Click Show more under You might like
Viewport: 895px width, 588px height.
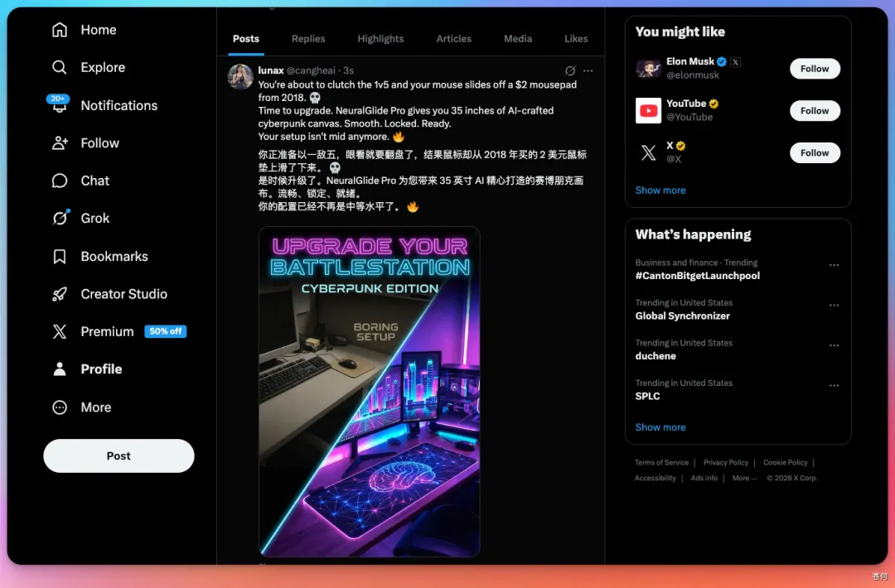pos(660,190)
